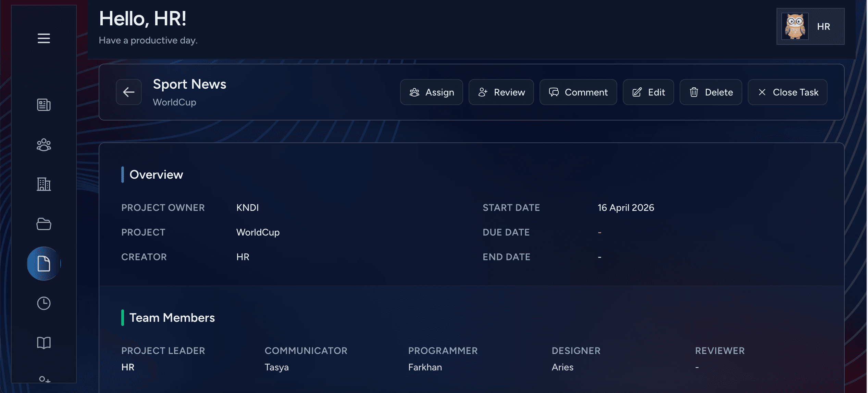Click the Hello, HR! greeting
Viewport: 868px width, 393px height.
tap(142, 18)
